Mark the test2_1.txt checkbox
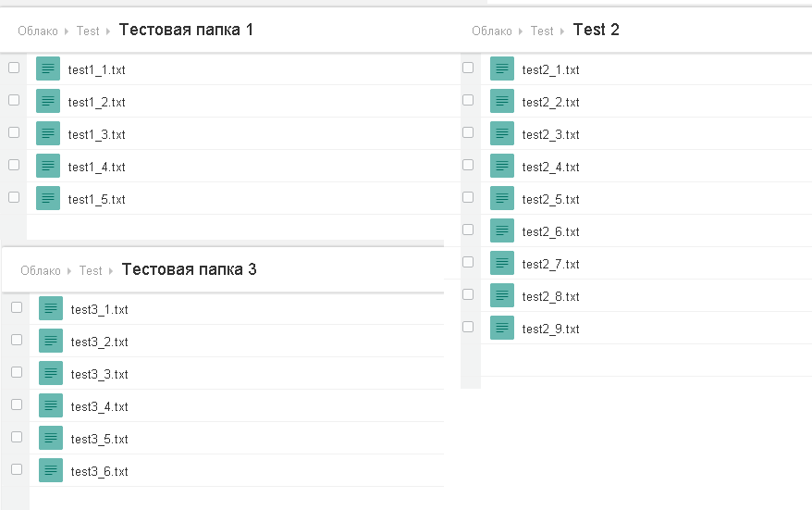Screen dimensions: 812x510 468,68
